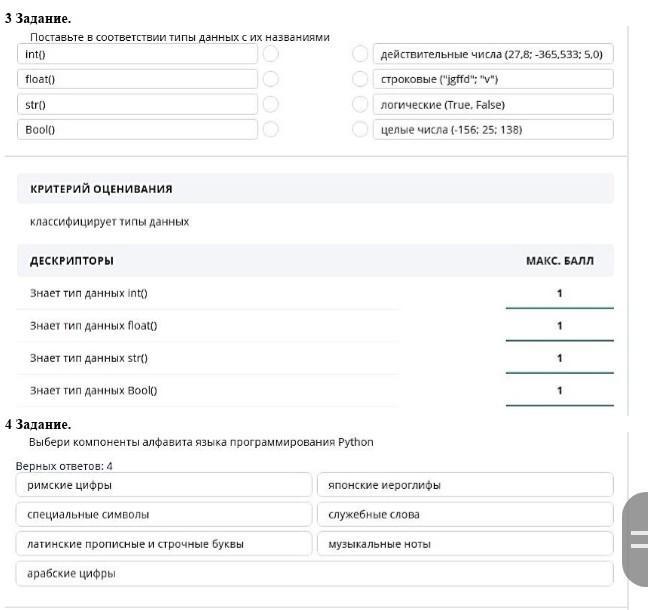648x610 pixels.
Task: Choose the римские цифры answer
Action: [164, 485]
